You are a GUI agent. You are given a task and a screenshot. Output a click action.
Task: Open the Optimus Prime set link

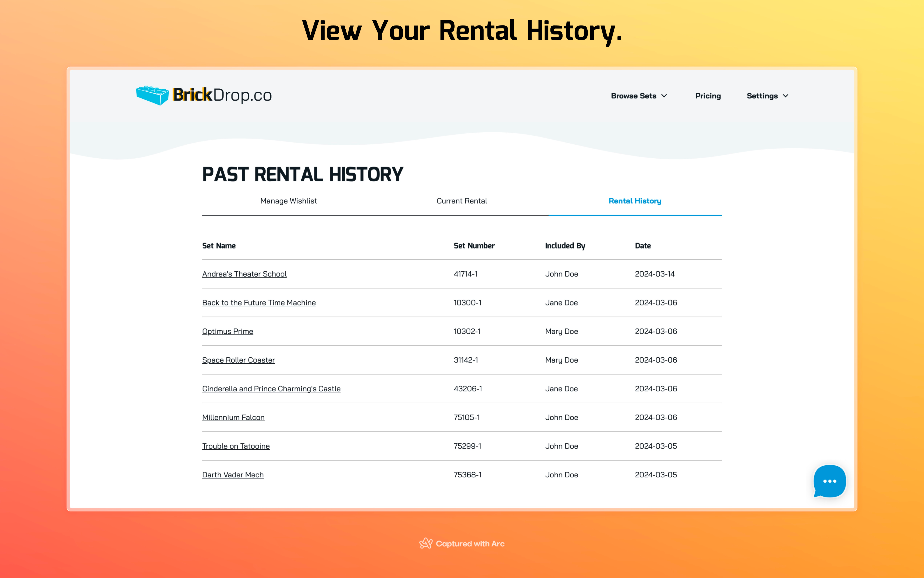[227, 331]
